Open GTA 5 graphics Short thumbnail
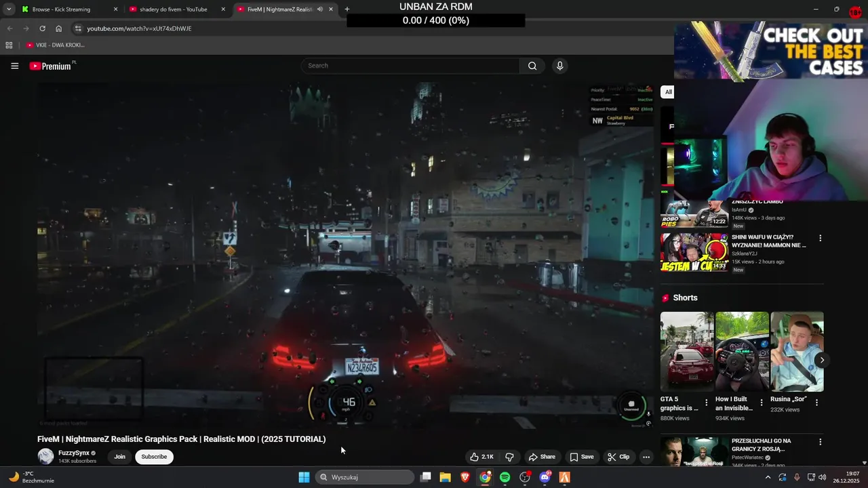 point(687,352)
